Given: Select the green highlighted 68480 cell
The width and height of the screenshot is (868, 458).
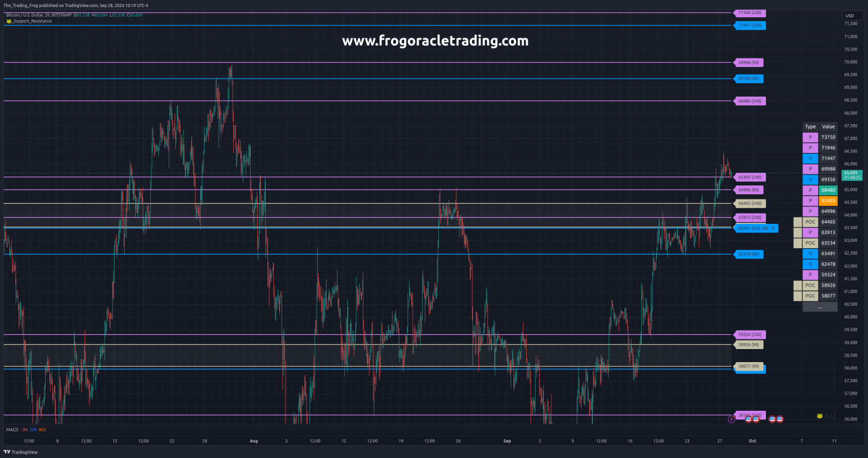Looking at the screenshot, I should pos(828,190).
